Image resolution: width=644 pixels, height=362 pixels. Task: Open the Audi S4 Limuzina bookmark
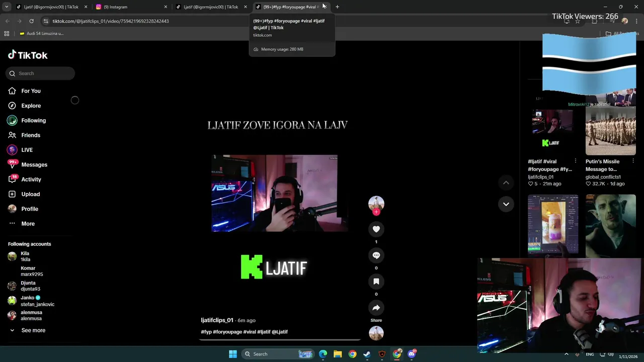[x=41, y=34]
